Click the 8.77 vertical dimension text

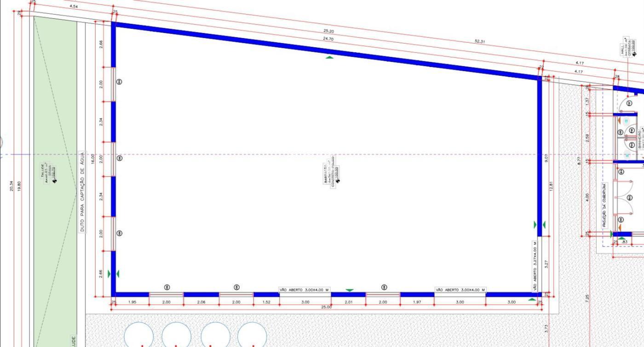click(580, 161)
